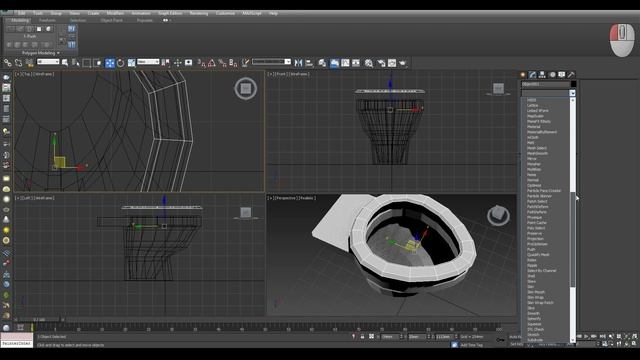Switch to the Freeform ribbon tab
The width and height of the screenshot is (640, 360).
pos(47,20)
